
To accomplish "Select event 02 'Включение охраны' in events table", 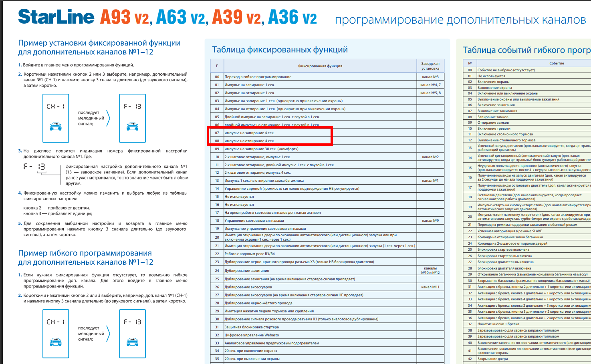I will pyautogui.click(x=493, y=82).
